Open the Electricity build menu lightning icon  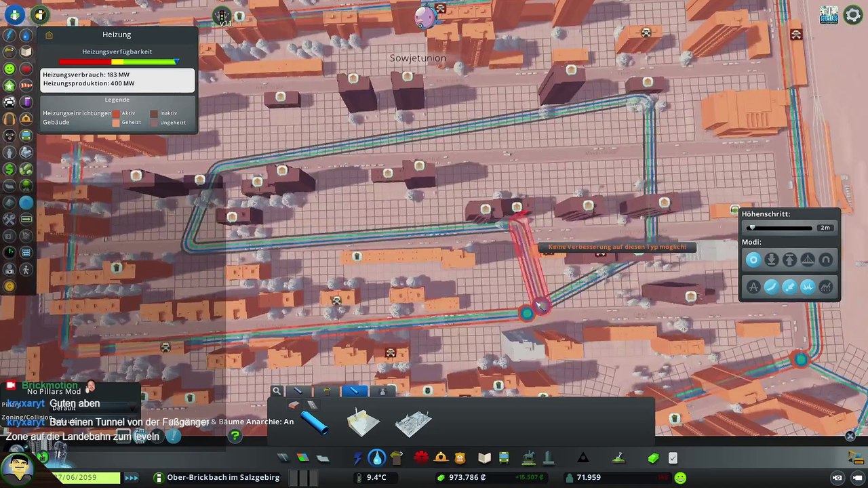pyautogui.click(x=358, y=458)
